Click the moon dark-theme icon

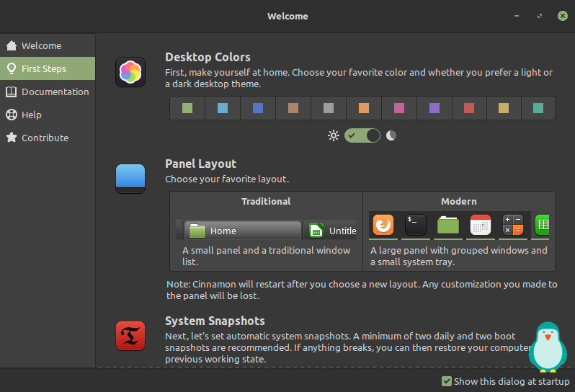[391, 135]
